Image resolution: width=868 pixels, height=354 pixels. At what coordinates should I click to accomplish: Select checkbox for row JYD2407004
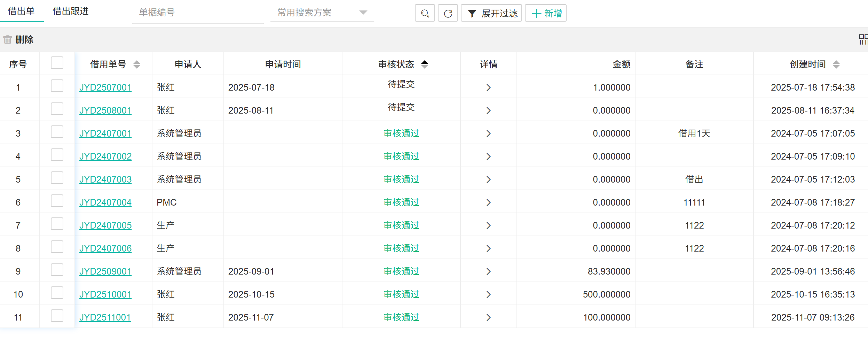coord(57,201)
